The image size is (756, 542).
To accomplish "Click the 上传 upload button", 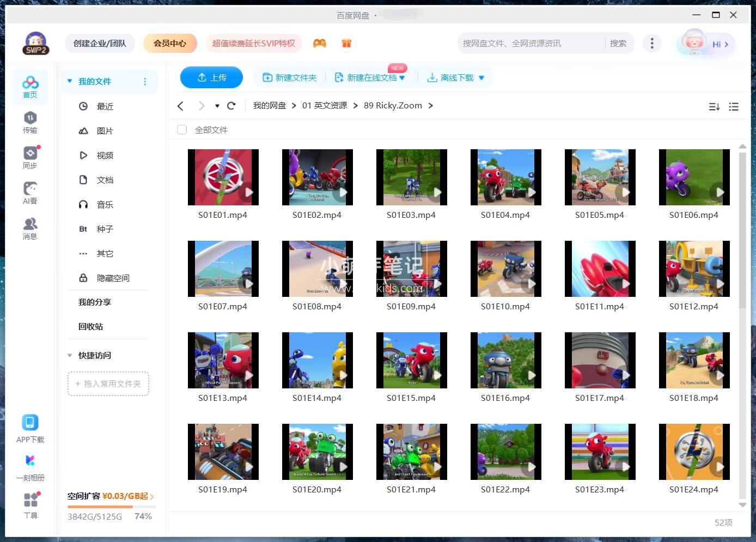I will (x=211, y=77).
